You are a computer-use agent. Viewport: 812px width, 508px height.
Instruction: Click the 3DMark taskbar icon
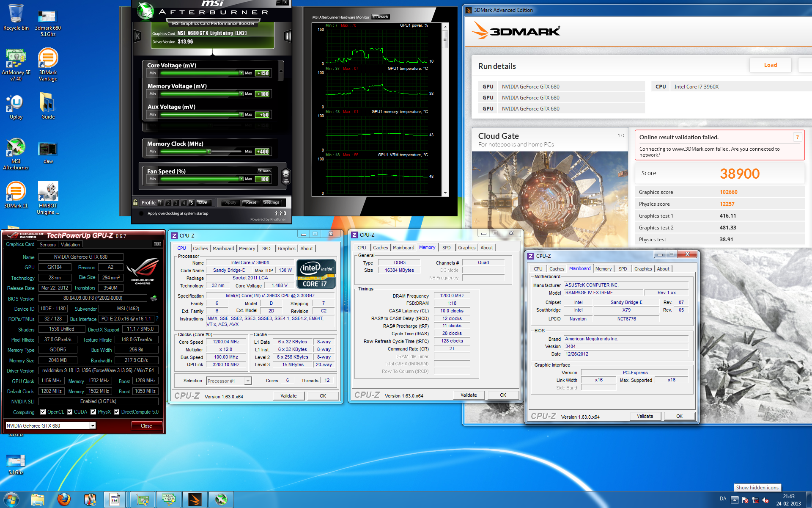coord(195,500)
